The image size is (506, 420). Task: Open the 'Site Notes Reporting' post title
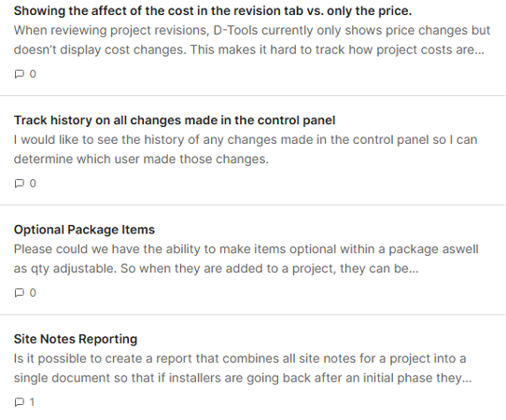click(76, 339)
